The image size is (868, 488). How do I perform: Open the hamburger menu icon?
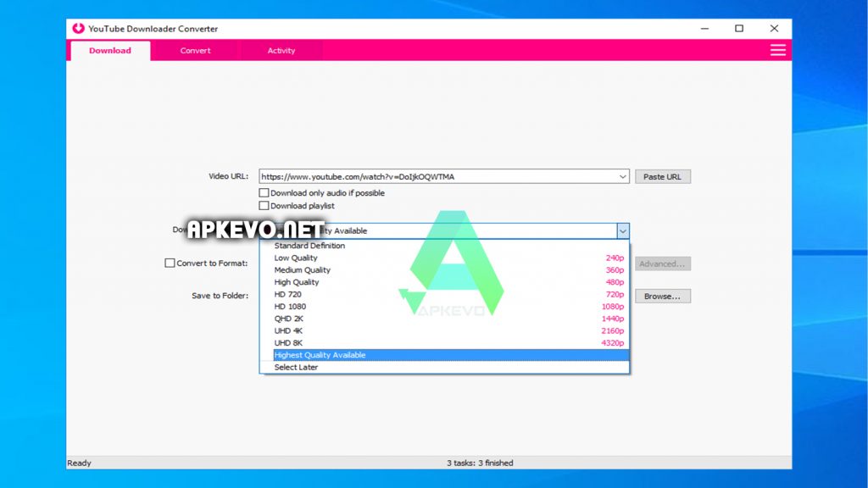point(778,50)
